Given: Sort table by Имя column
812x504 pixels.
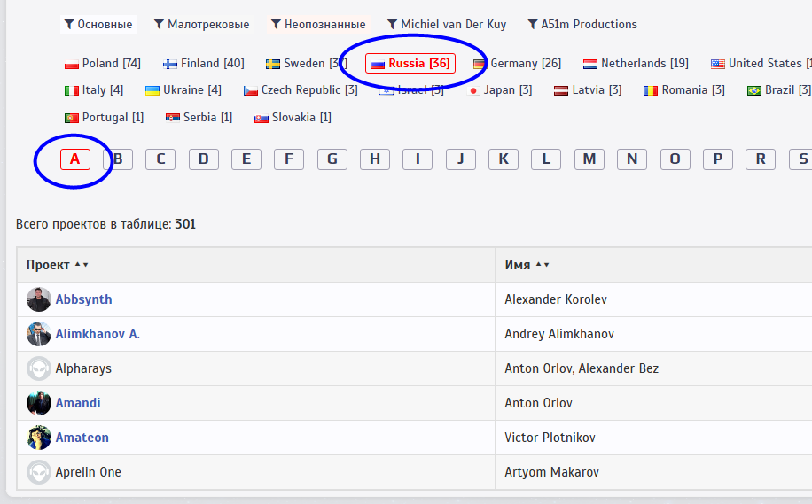Looking at the screenshot, I should [527, 265].
